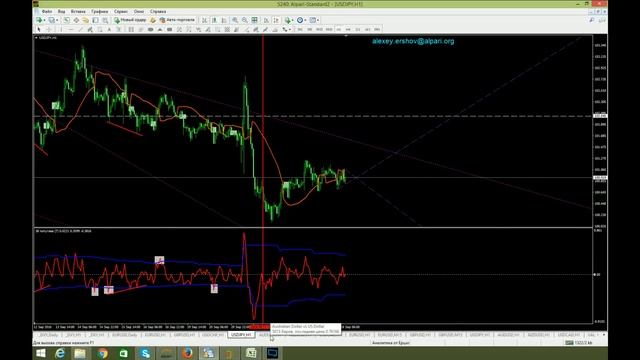Open the Графики menu
Screen dimensions: 640x360
(100, 11)
